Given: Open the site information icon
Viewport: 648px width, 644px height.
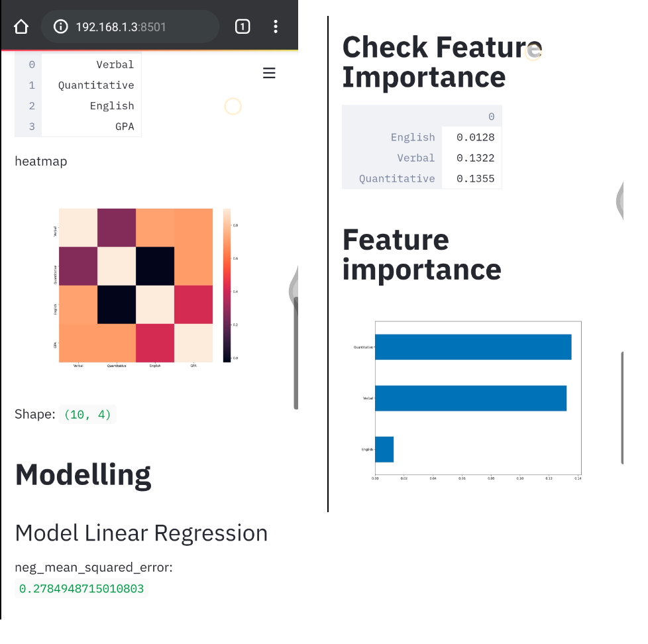Looking at the screenshot, I should 61,27.
